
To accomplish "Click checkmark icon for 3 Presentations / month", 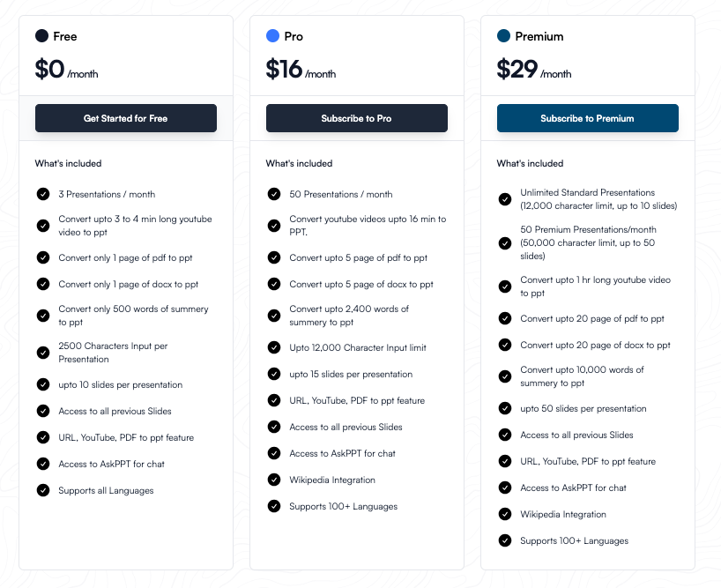I will [x=43, y=194].
